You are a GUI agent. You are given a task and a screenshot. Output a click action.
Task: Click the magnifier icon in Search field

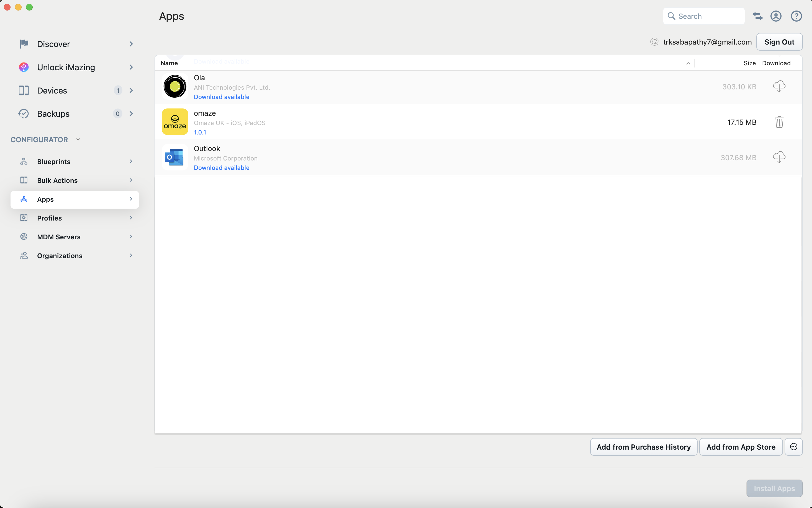(x=671, y=16)
